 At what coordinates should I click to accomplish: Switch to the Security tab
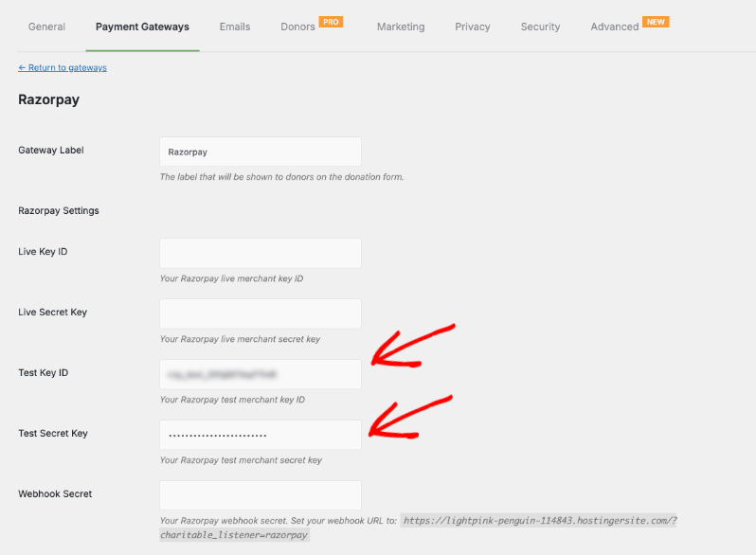click(x=540, y=27)
